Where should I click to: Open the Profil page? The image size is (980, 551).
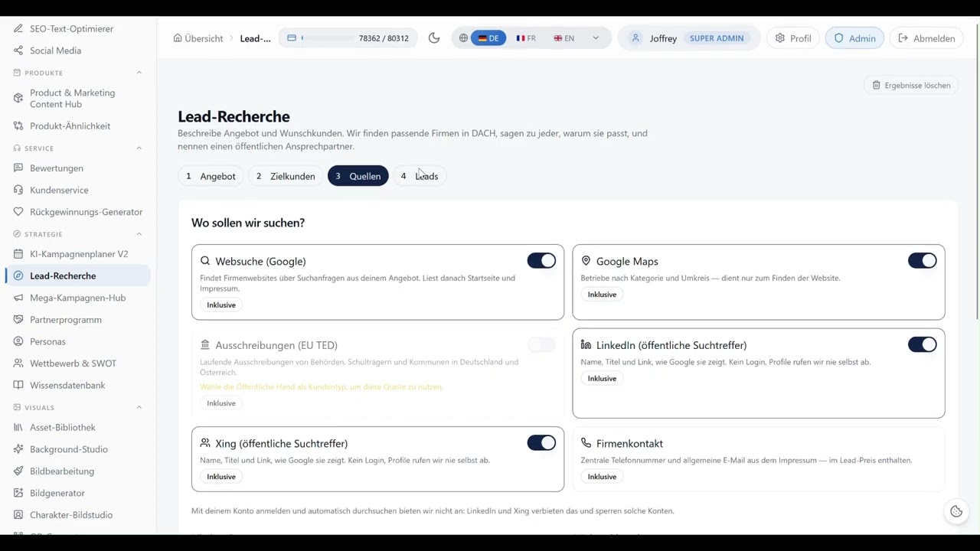pyautogui.click(x=793, y=38)
